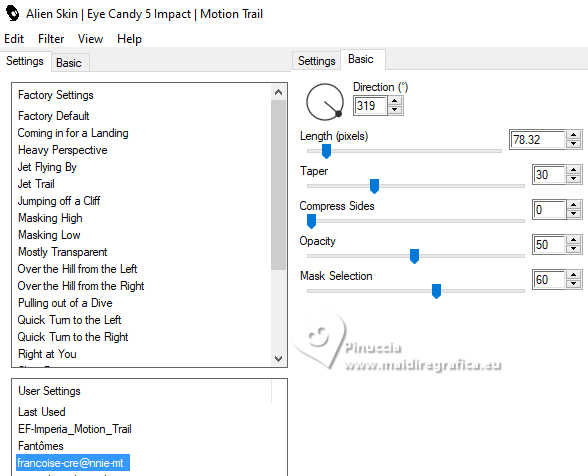Select the right-panel Settings tab

point(316,61)
